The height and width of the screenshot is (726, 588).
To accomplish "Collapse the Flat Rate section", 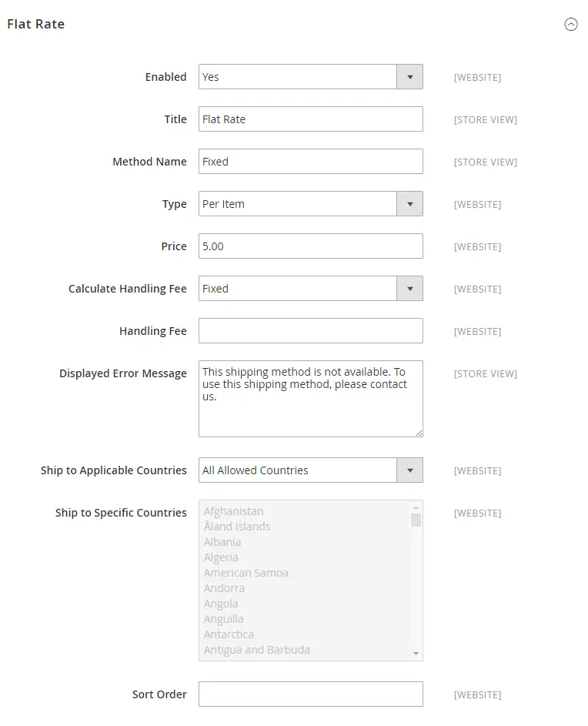I will [570, 24].
